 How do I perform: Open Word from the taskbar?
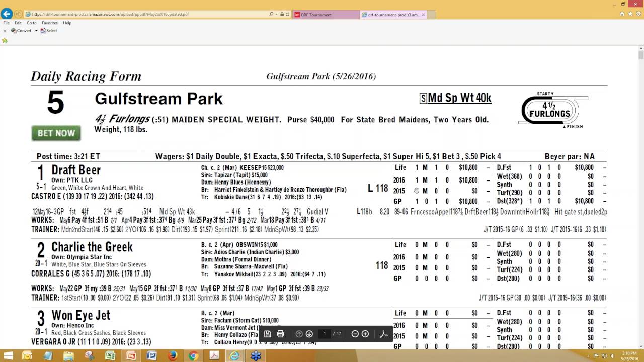coord(151,356)
